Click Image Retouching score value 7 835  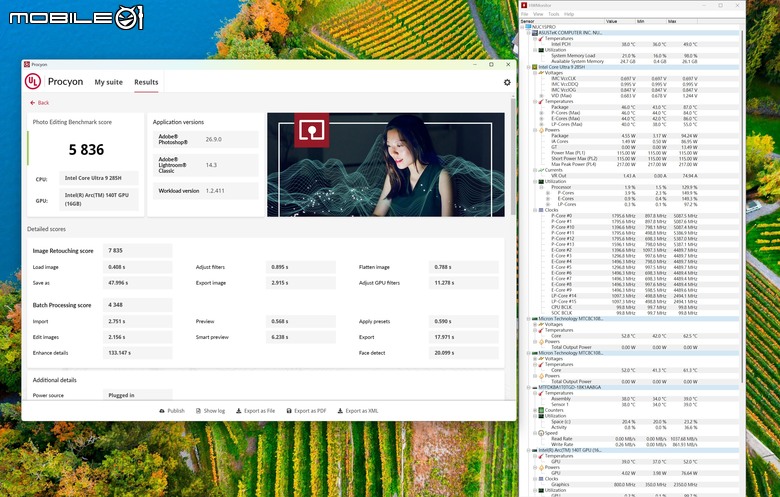(x=138, y=251)
